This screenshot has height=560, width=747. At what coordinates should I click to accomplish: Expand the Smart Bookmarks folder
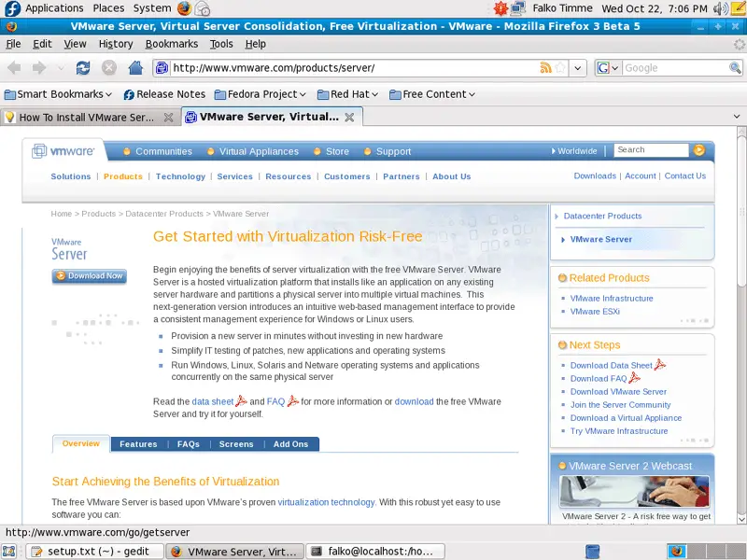click(x=58, y=94)
